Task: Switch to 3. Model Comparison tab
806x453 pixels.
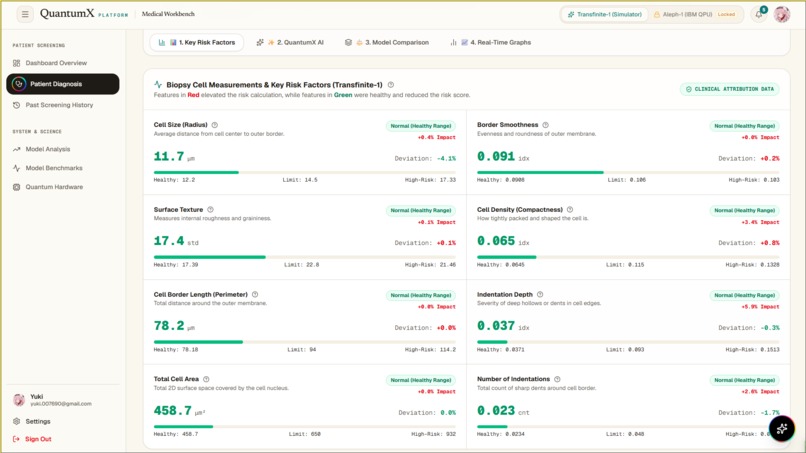Action: [387, 42]
